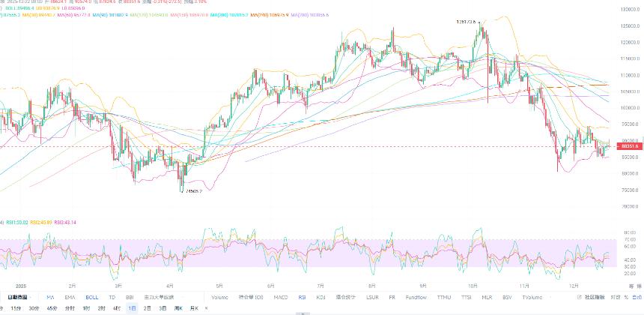644x315 pixels.
Task: Click the red current price label 88351.6
Action: tap(630, 146)
